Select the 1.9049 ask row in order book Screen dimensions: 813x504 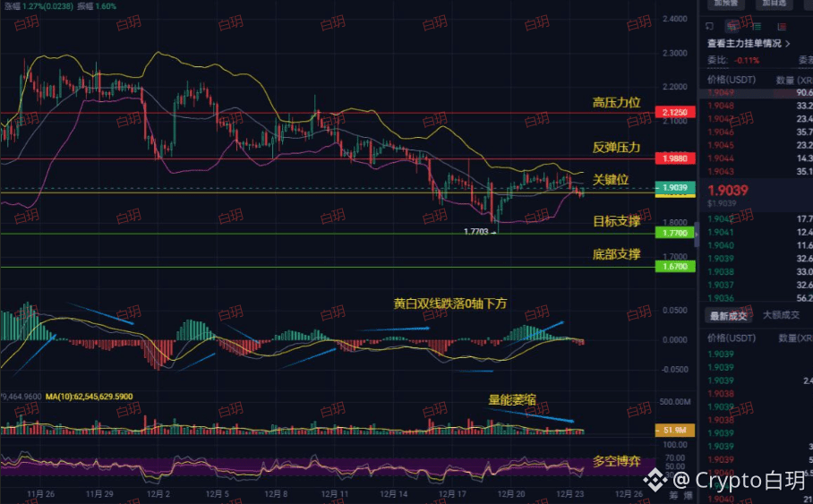click(x=756, y=93)
